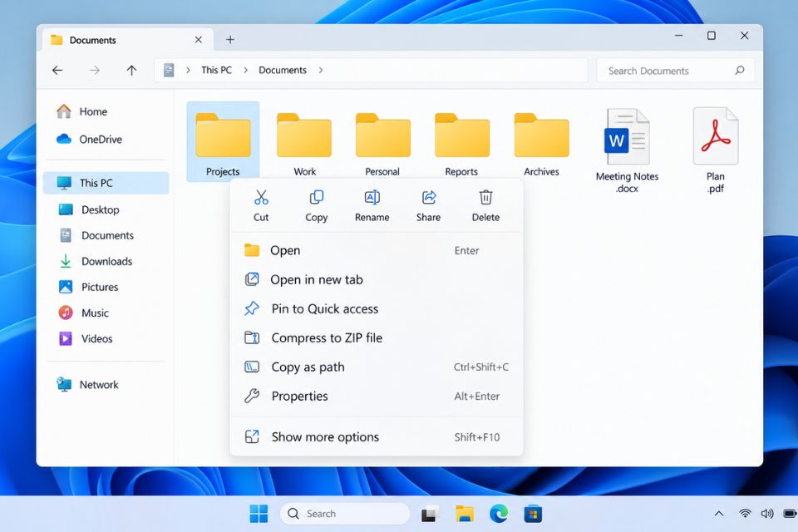Open Pictures in sidebar
The image size is (798, 532).
[106, 287]
